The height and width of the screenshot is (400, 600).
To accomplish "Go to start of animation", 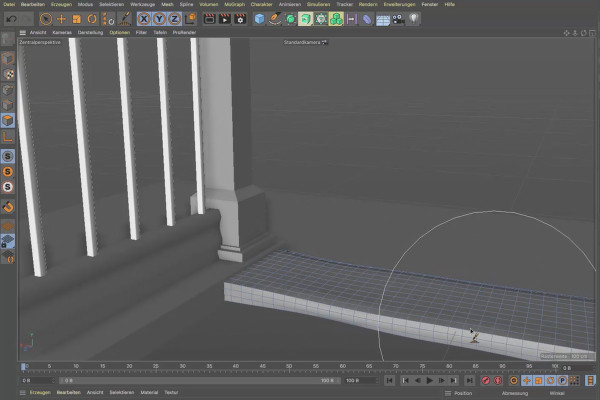I will [390, 380].
